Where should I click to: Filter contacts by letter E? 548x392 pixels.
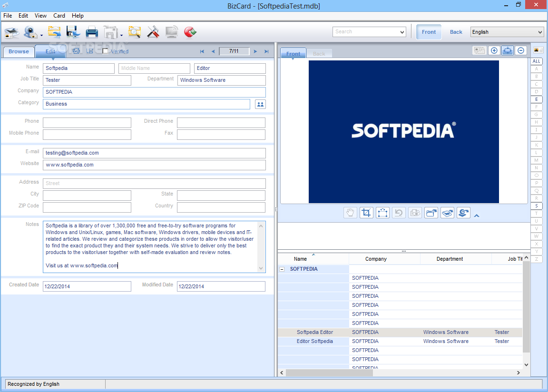[x=537, y=99]
